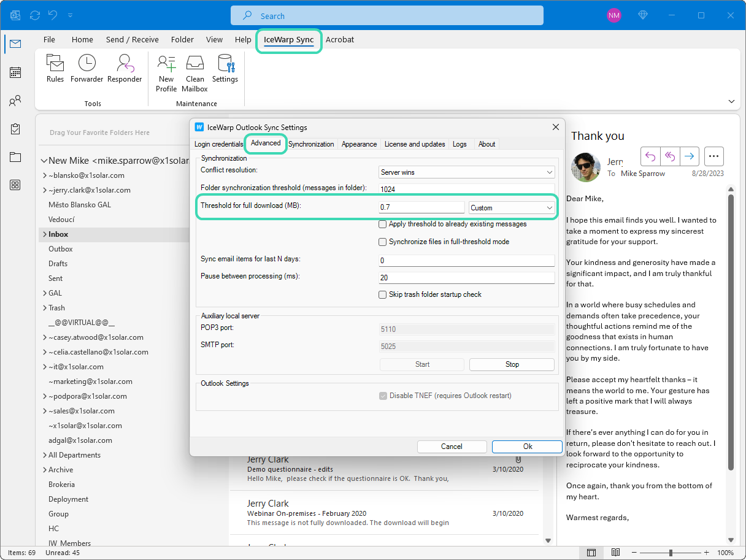This screenshot has height=560, width=746.
Task: Reply All to the message
Action: 670,156
